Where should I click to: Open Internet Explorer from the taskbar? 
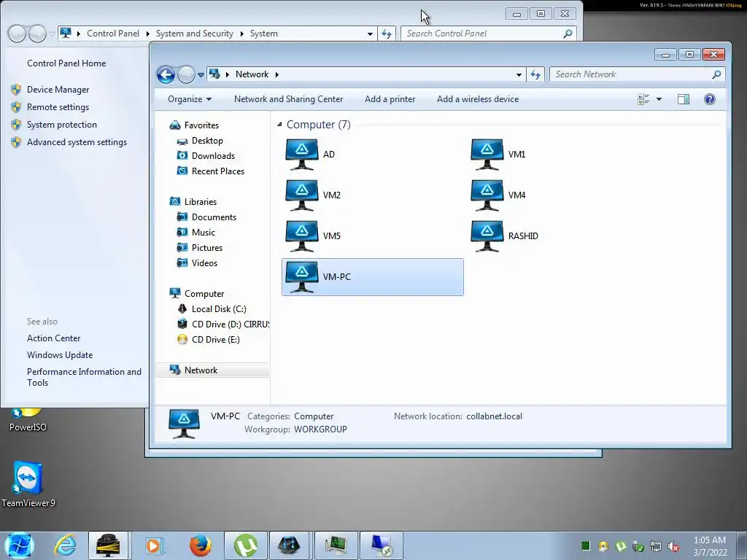pos(65,545)
